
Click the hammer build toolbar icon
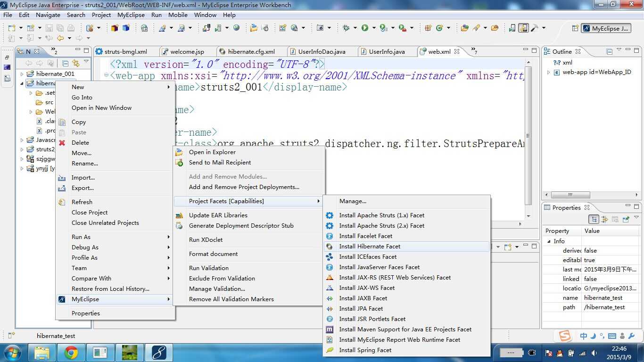coord(535,28)
